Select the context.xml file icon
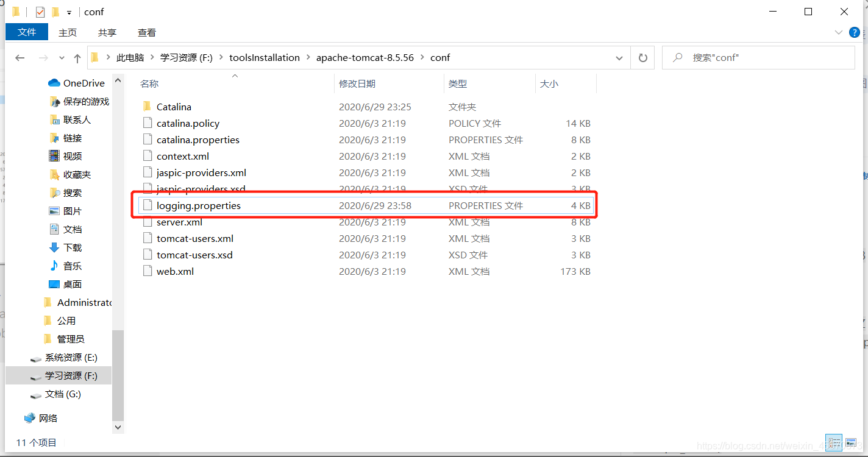Viewport: 868px width, 457px height. click(147, 156)
